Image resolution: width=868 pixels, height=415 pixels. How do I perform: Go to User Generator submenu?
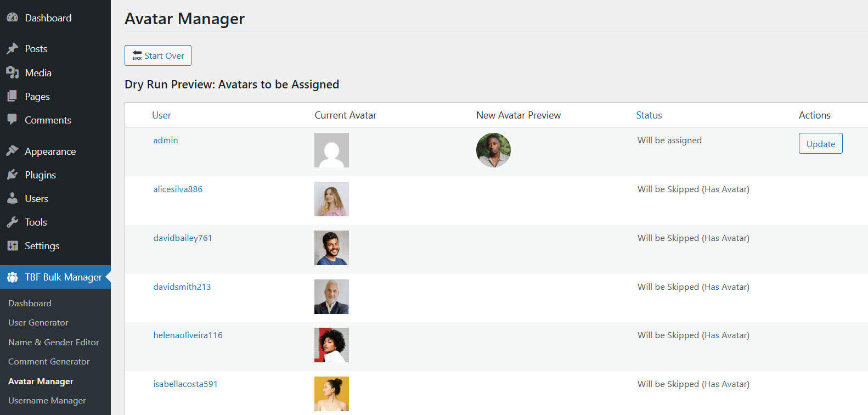point(38,323)
